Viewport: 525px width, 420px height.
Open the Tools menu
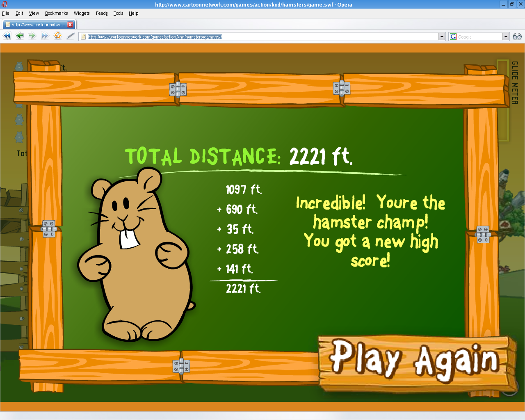point(118,13)
